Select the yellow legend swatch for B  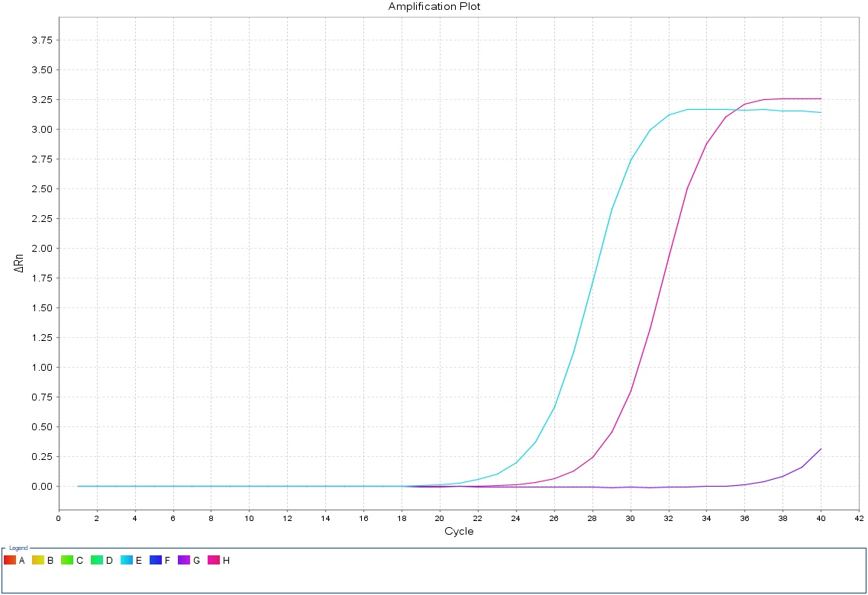(38, 561)
